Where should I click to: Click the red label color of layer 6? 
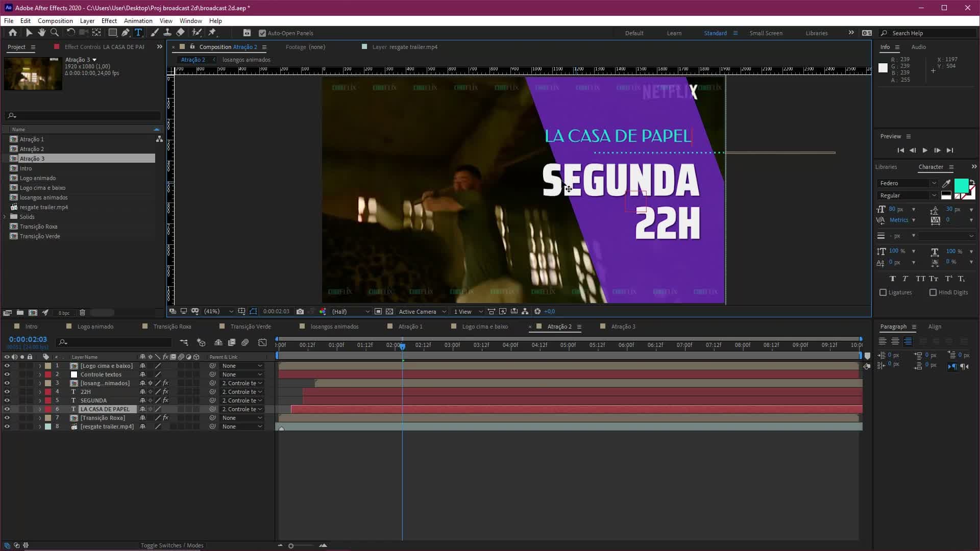pos(48,409)
